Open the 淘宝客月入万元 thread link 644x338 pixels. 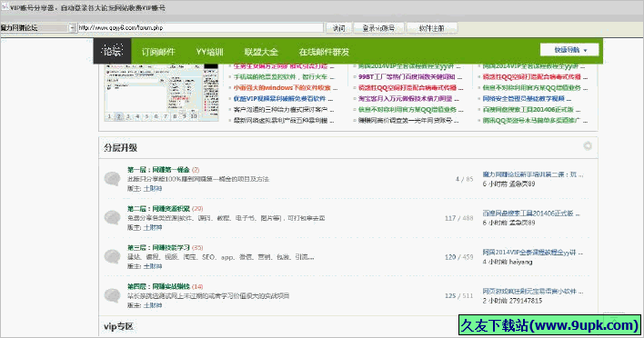pyautogui.click(x=408, y=99)
